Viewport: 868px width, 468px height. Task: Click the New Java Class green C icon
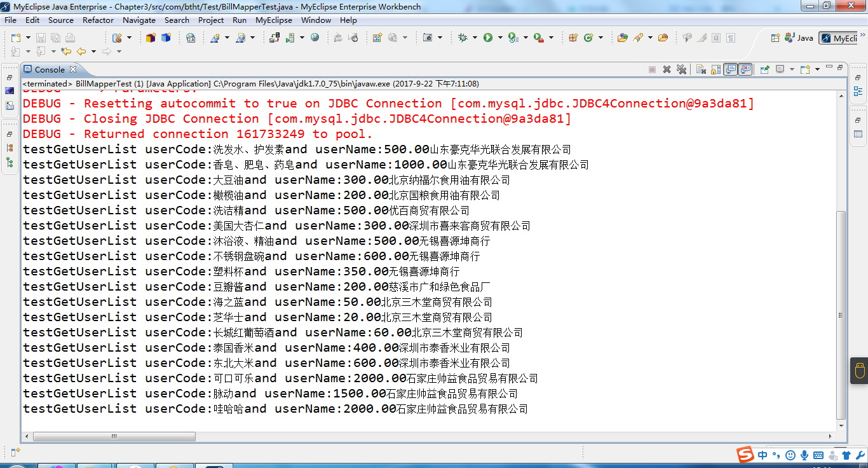coord(589,38)
